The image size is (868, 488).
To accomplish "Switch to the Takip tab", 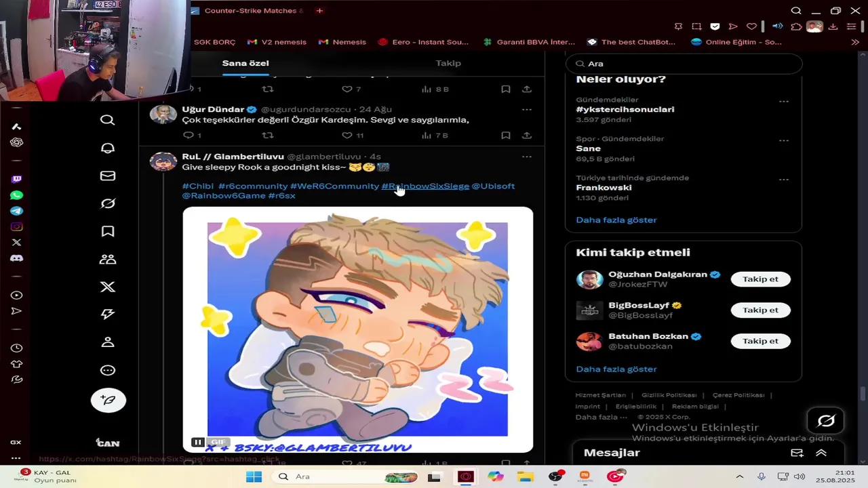I will tap(448, 63).
